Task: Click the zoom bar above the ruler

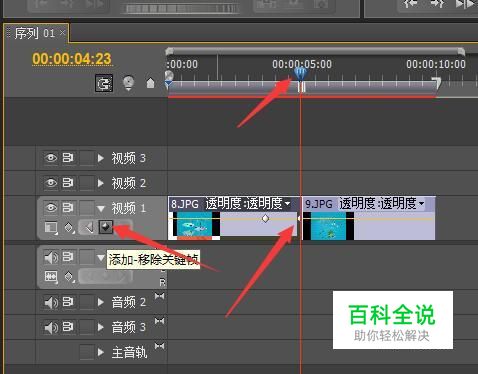Action: pyautogui.click(x=315, y=51)
